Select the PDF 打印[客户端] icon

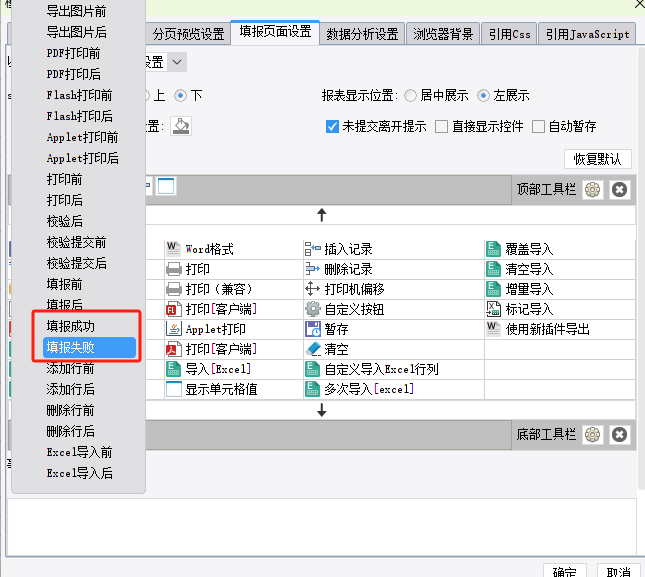(x=173, y=349)
